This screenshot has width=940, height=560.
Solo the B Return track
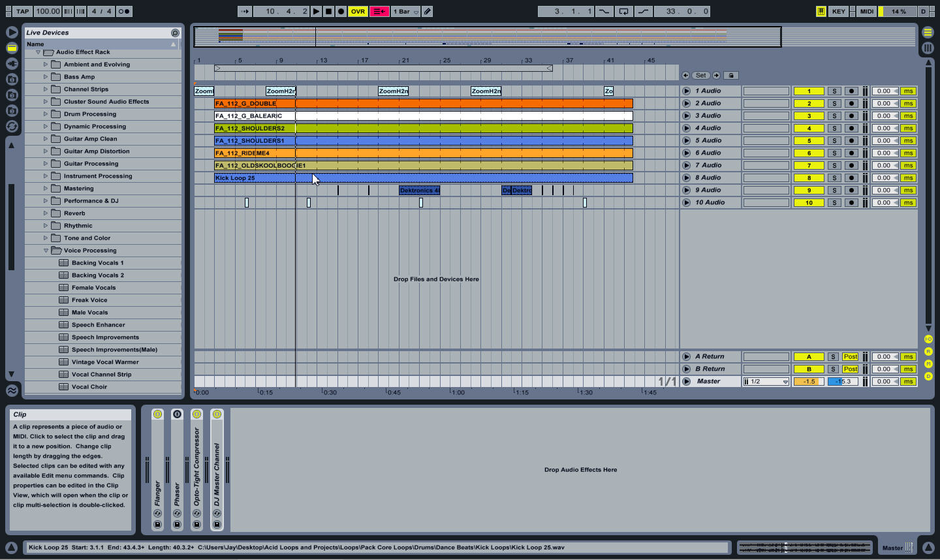833,369
